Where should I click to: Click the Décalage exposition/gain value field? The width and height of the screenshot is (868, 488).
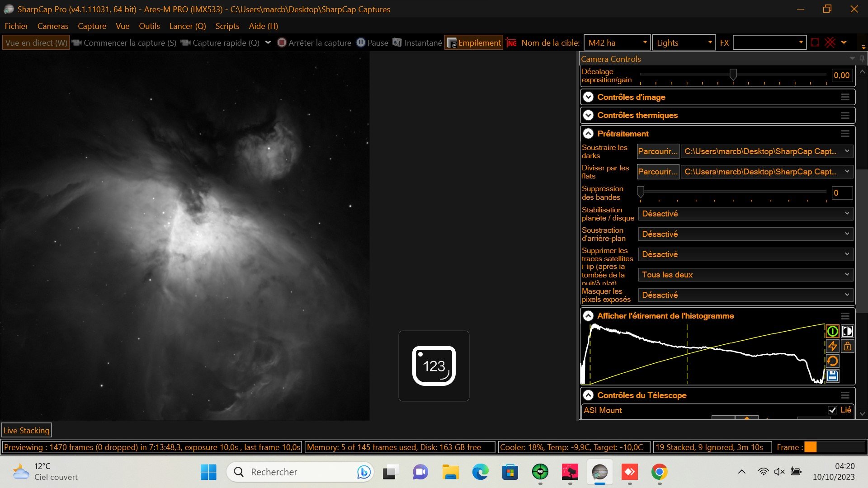click(x=842, y=75)
